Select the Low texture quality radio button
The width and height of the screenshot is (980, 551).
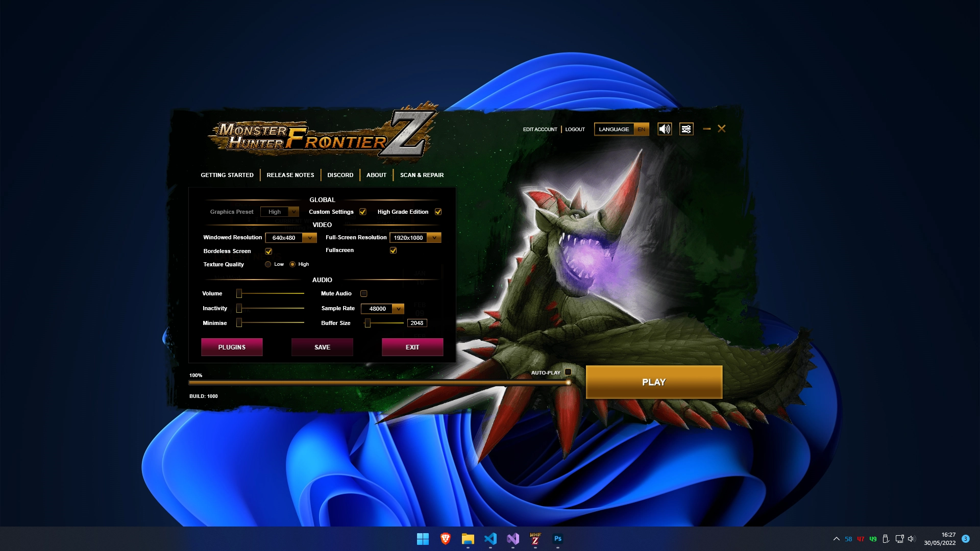tap(268, 264)
